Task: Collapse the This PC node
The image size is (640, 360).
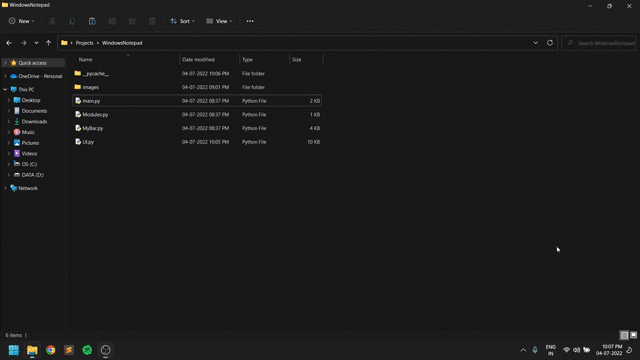Action: 5,89
